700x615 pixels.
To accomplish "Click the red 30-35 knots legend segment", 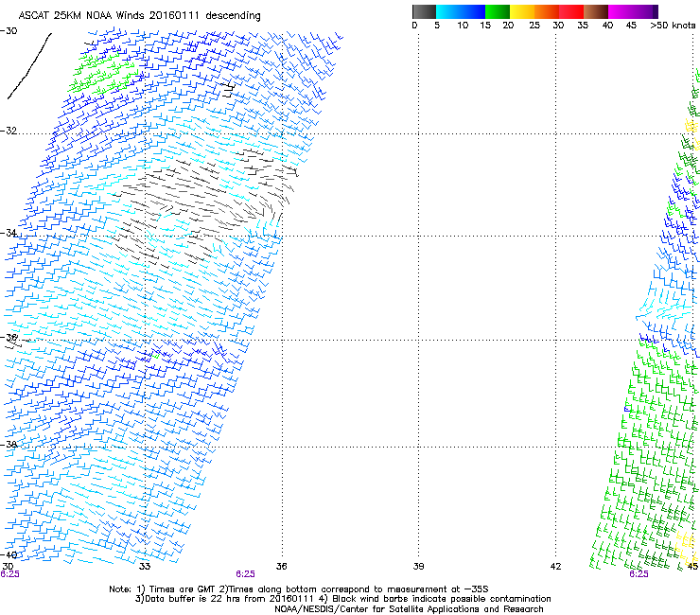I will click(x=571, y=11).
